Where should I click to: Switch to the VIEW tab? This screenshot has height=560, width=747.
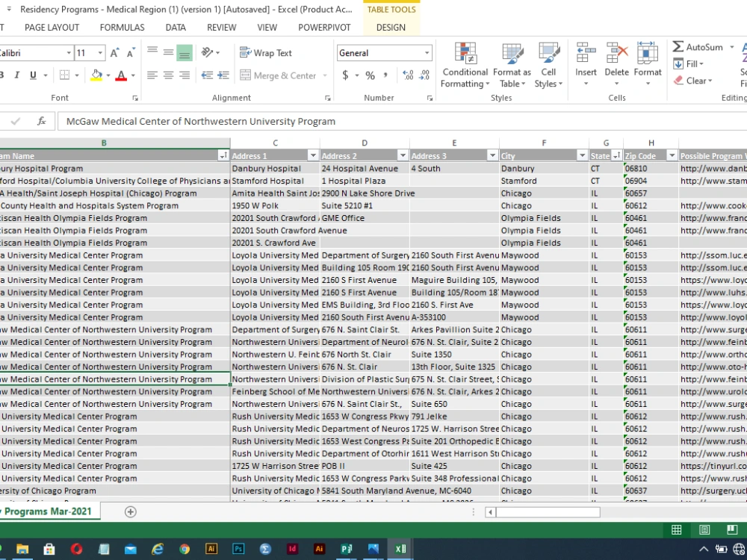pos(267,28)
